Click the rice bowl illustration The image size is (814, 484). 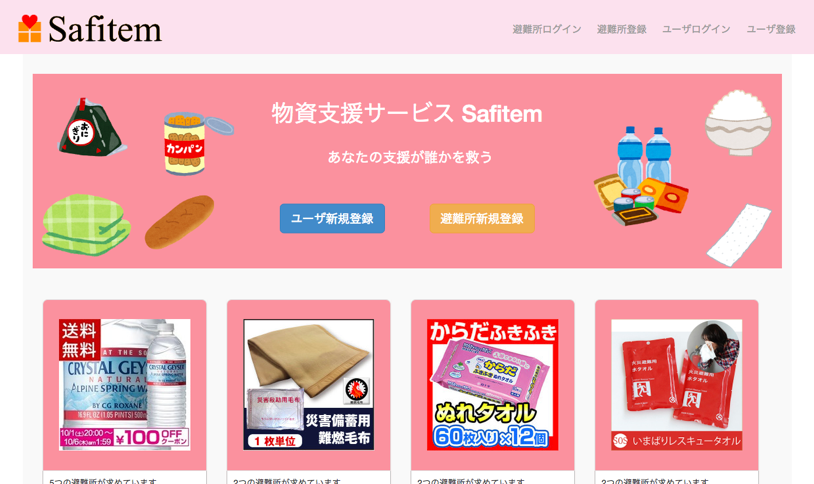(x=738, y=123)
